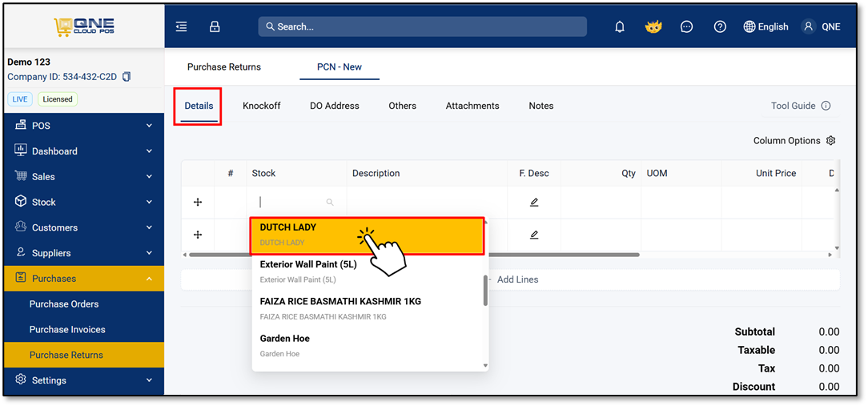Open the Knockoff tab
The image size is (868, 406).
(261, 106)
